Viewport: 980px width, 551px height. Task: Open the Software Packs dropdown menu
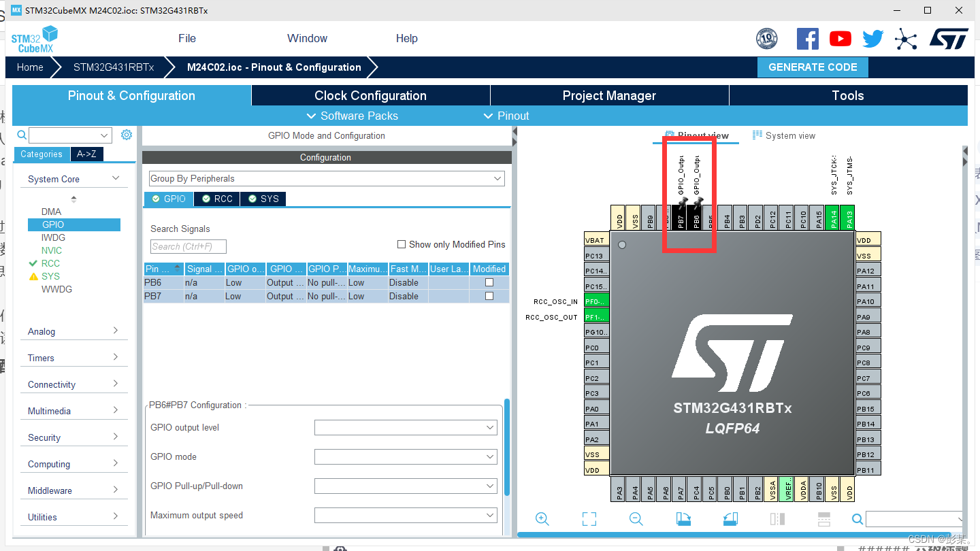tap(353, 116)
